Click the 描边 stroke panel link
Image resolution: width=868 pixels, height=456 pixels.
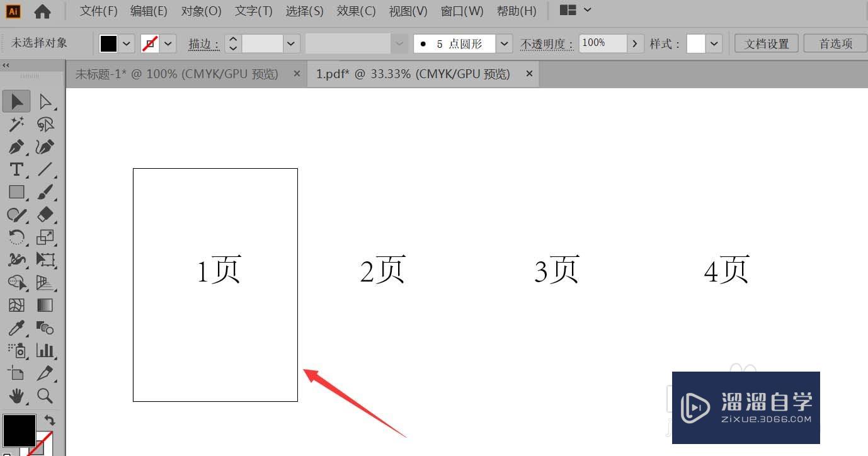[203, 44]
